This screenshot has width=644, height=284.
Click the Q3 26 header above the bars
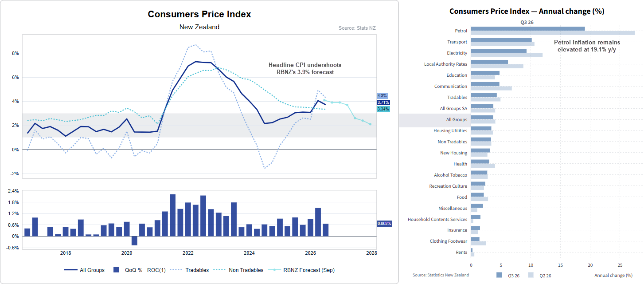pyautogui.click(x=526, y=22)
